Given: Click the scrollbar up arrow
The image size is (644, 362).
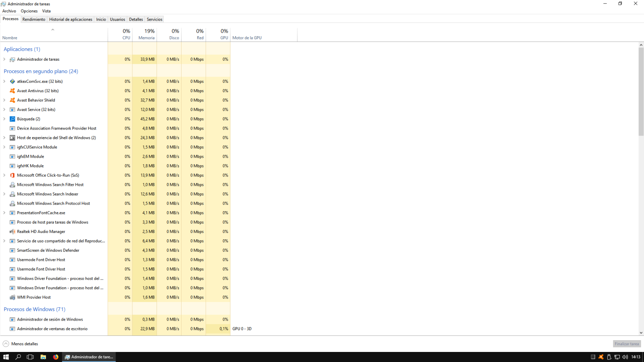Looking at the screenshot, I should tap(641, 45).
